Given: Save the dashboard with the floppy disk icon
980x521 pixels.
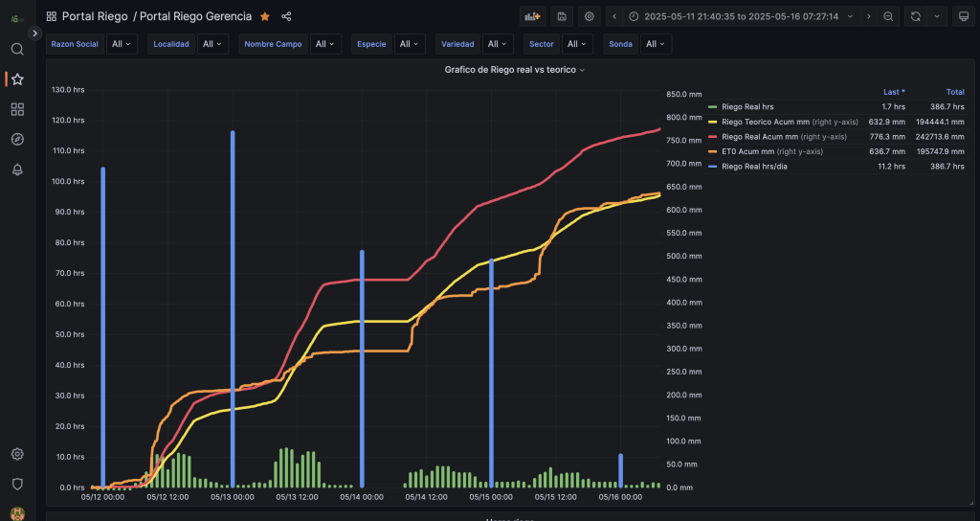Looking at the screenshot, I should (x=562, y=16).
